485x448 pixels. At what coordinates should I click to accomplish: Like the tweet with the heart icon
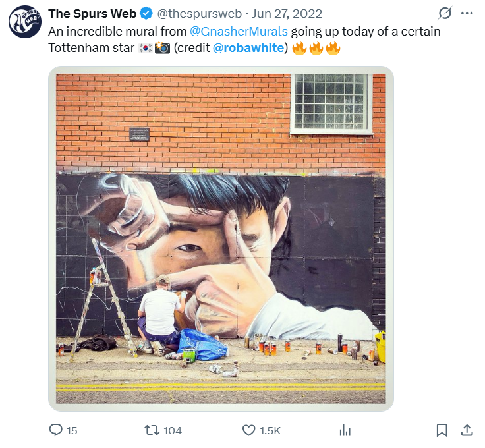click(x=248, y=430)
